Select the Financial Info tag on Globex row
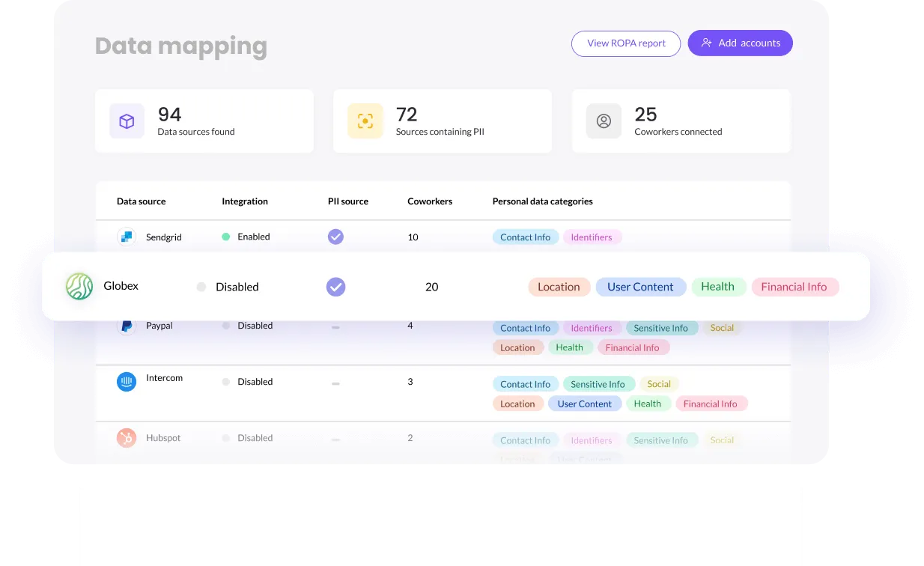 coord(795,286)
